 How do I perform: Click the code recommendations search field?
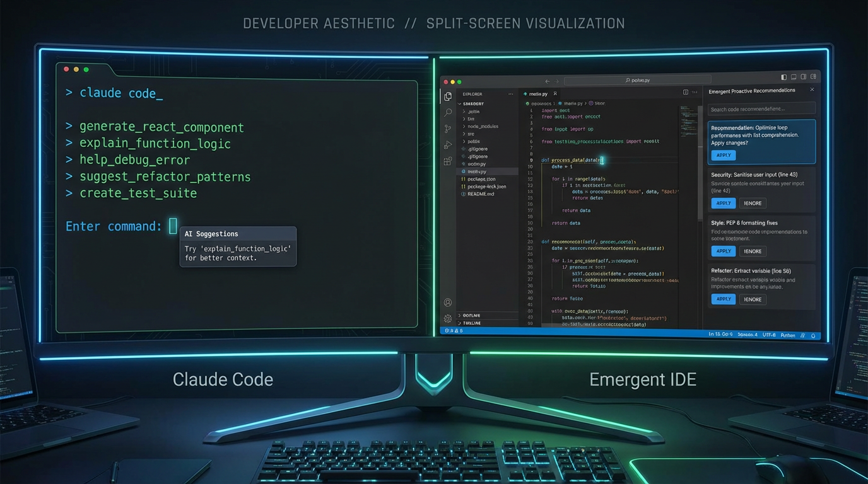[x=761, y=108]
